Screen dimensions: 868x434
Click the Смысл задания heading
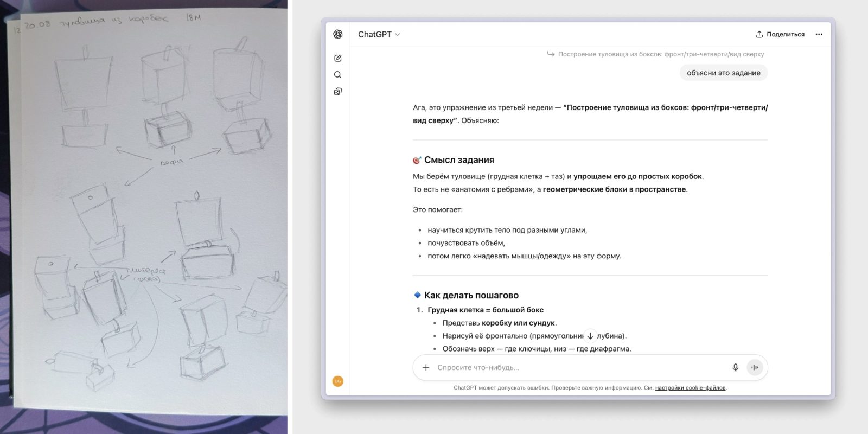(459, 160)
